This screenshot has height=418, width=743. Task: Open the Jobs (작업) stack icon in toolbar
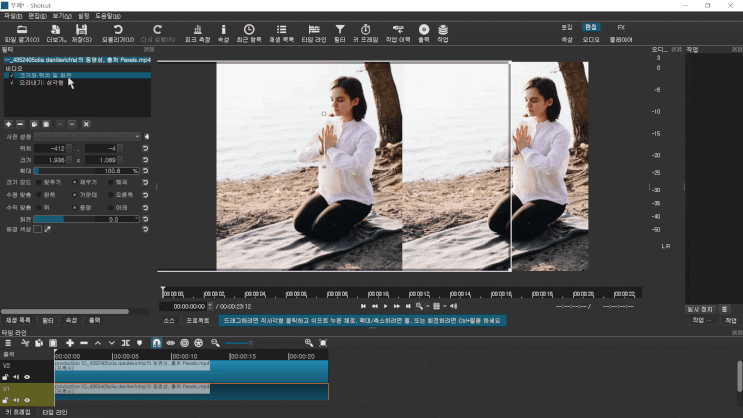[x=443, y=29]
